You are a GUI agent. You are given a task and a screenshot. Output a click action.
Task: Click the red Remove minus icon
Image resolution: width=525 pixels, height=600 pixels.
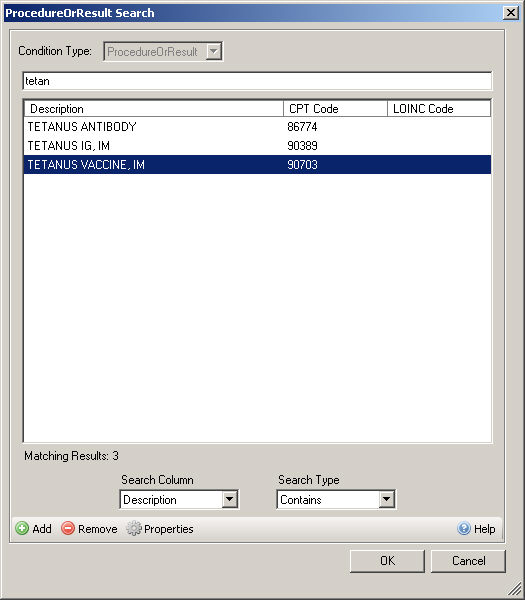tap(68, 528)
